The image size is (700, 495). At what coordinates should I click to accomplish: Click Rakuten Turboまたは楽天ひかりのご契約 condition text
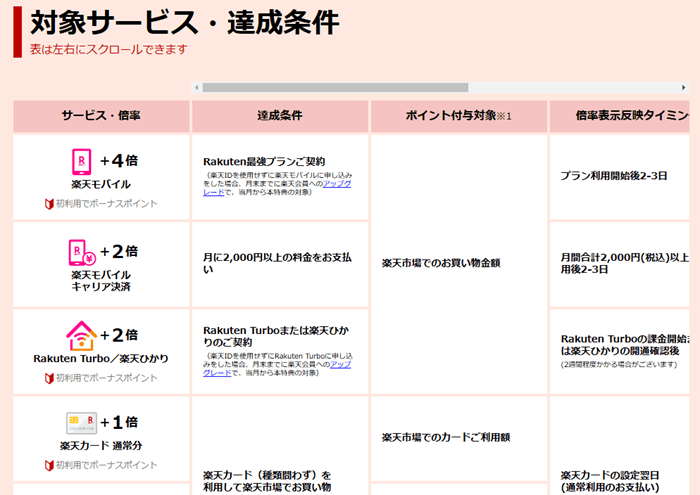pos(276,336)
